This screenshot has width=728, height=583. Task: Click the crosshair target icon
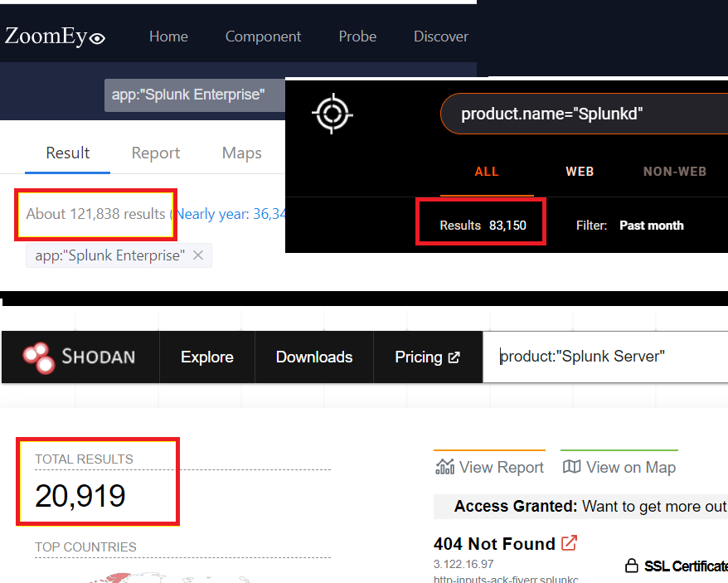(332, 114)
